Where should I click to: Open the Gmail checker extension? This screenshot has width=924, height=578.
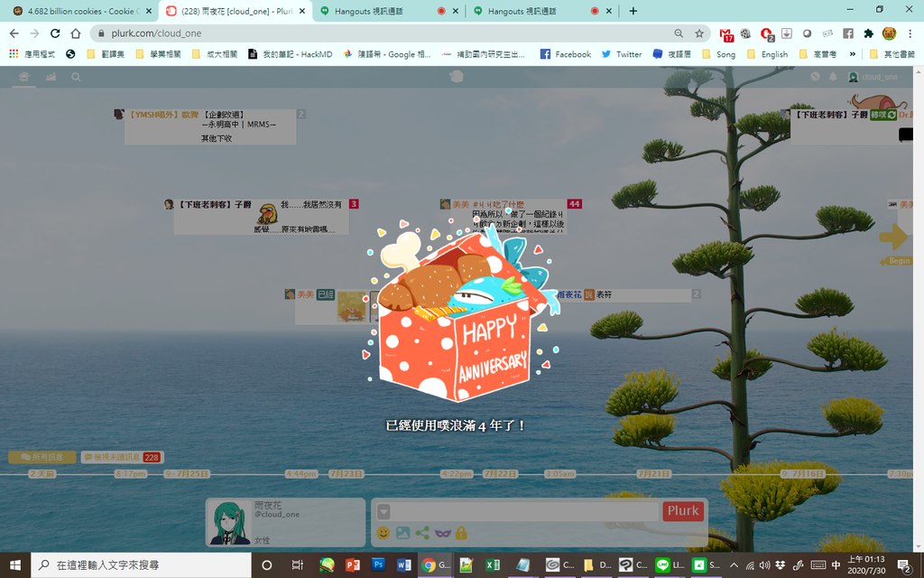click(726, 34)
